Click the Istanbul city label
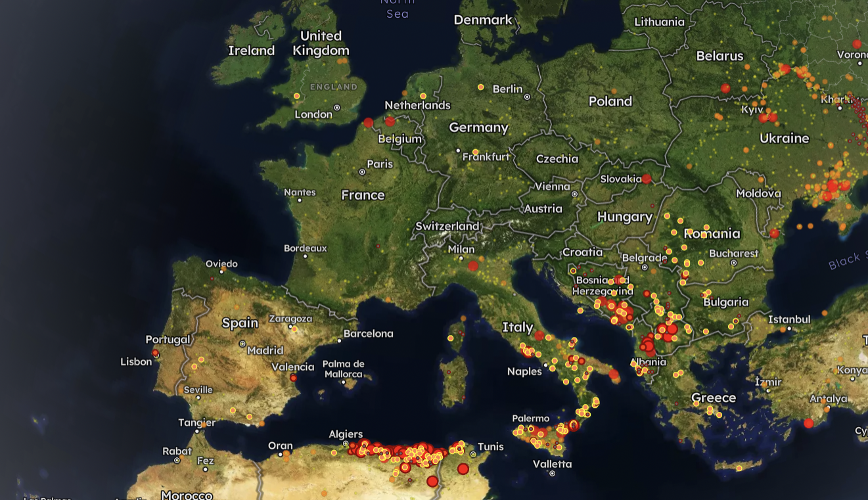 tap(789, 319)
